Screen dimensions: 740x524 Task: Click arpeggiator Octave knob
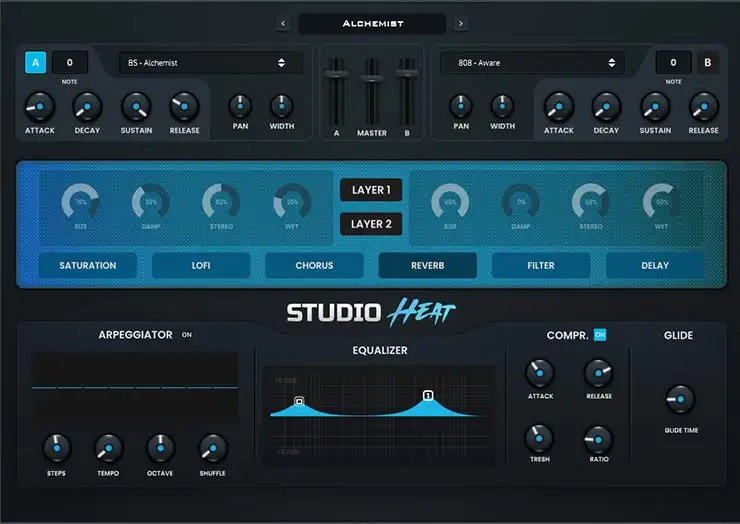click(160, 448)
